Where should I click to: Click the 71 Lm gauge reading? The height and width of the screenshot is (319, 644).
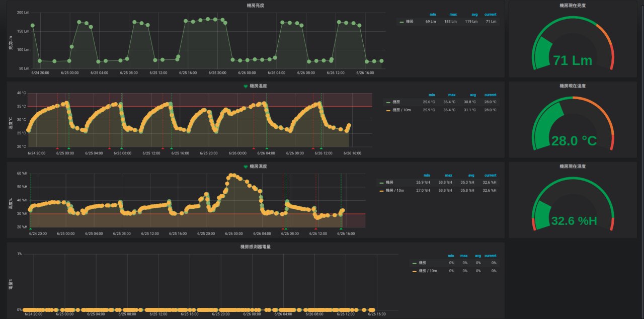[573, 61]
